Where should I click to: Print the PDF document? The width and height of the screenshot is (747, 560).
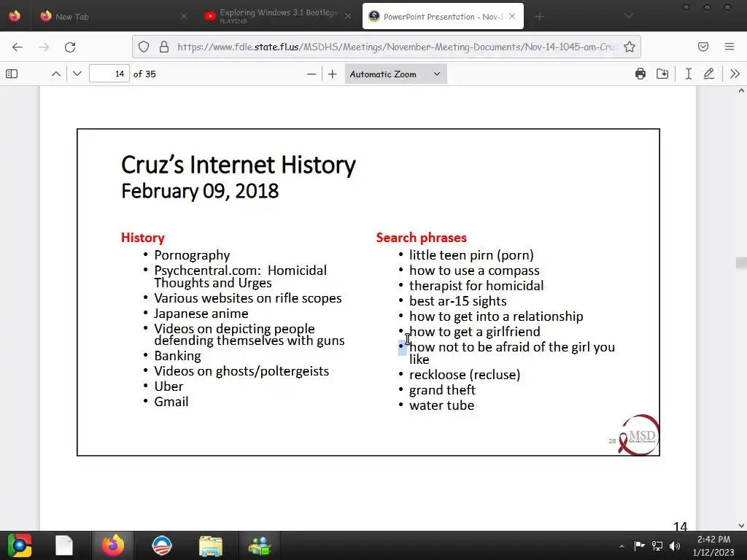coord(640,74)
